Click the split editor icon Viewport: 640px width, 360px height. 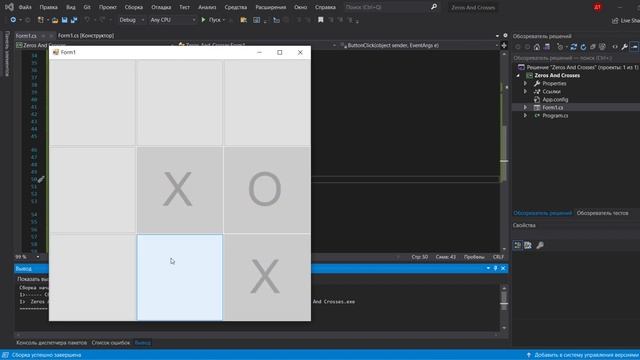point(504,45)
